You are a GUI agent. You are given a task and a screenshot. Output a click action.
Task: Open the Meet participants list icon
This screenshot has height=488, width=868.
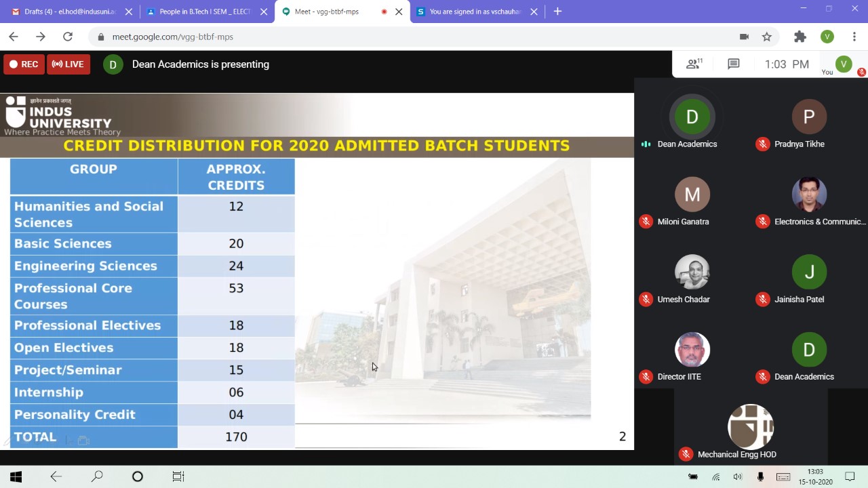pos(694,64)
